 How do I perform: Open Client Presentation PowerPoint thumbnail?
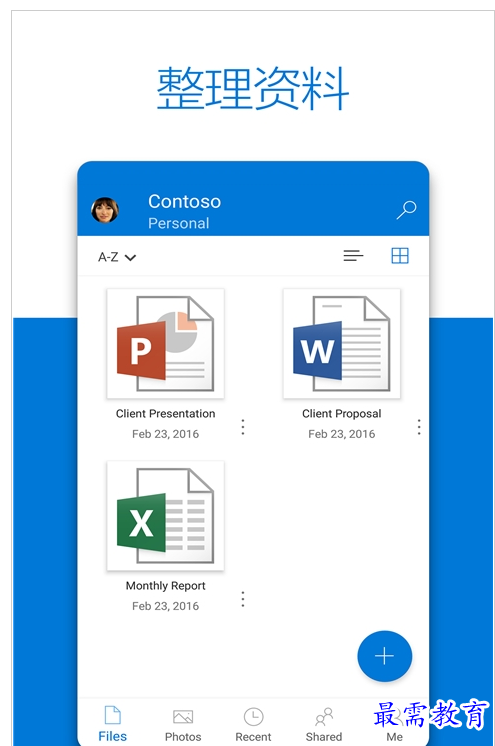[166, 344]
